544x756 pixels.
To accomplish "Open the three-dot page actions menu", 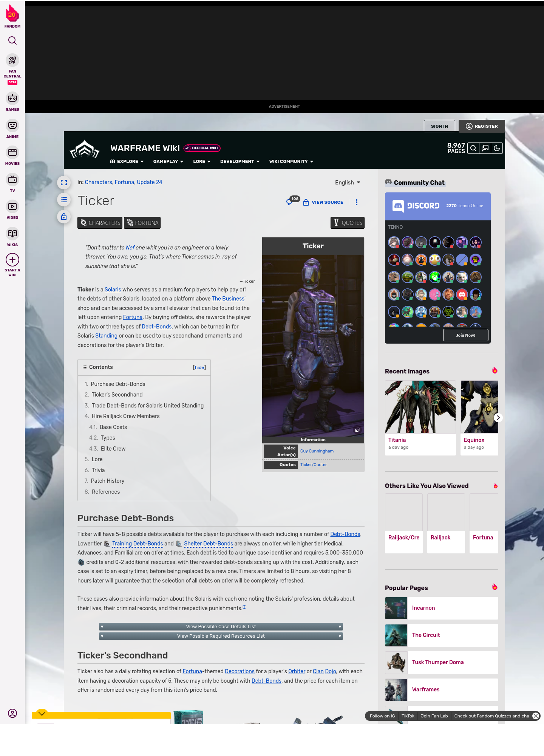I will [357, 202].
